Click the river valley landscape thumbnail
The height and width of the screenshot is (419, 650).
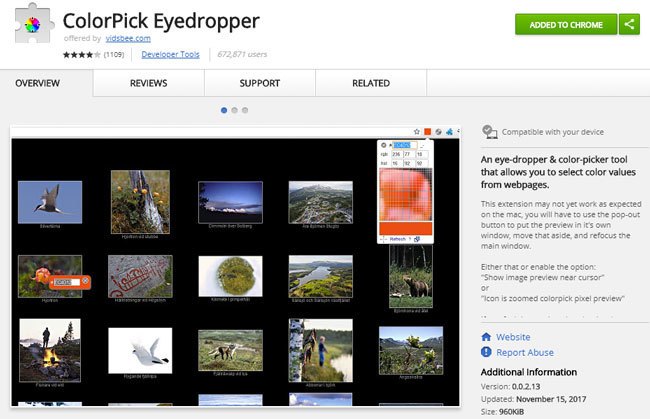pyautogui.click(x=321, y=276)
